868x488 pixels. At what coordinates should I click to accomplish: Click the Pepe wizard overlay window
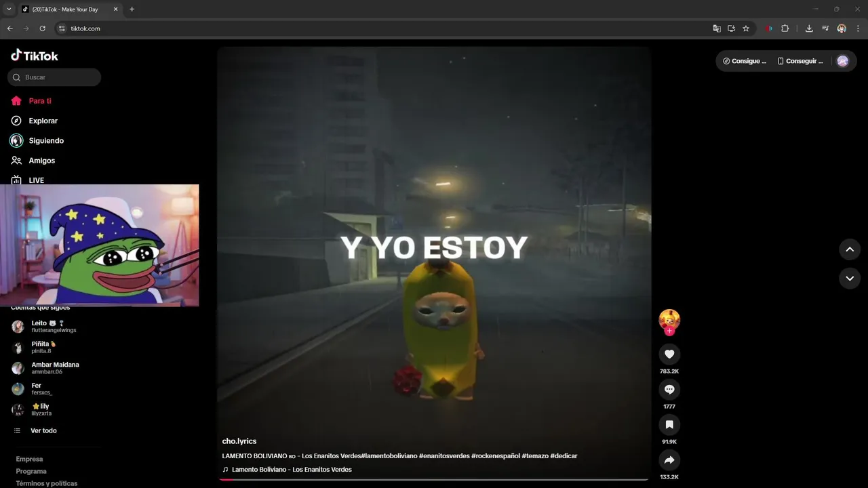[x=99, y=245]
